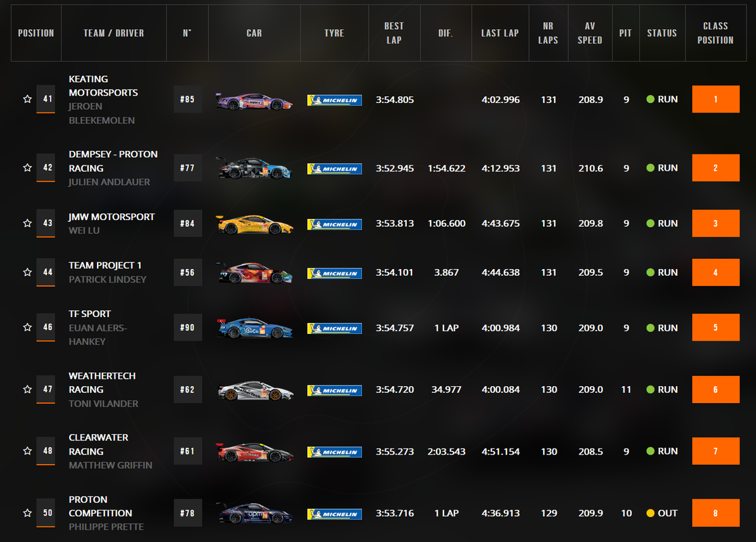Click the orange class position 8 badge

click(x=715, y=513)
